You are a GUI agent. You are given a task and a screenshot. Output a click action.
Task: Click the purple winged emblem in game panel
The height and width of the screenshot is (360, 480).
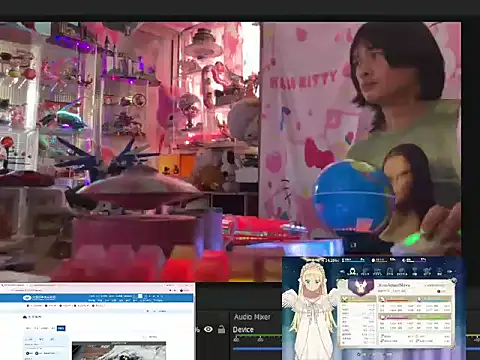coord(360,286)
